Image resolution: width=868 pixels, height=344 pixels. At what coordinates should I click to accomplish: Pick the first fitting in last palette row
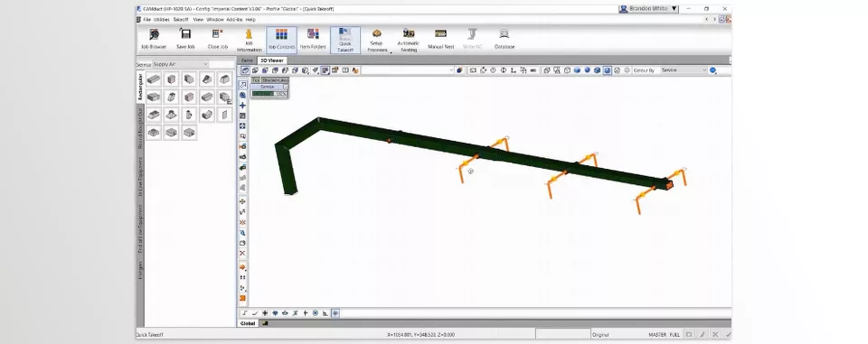point(154,133)
